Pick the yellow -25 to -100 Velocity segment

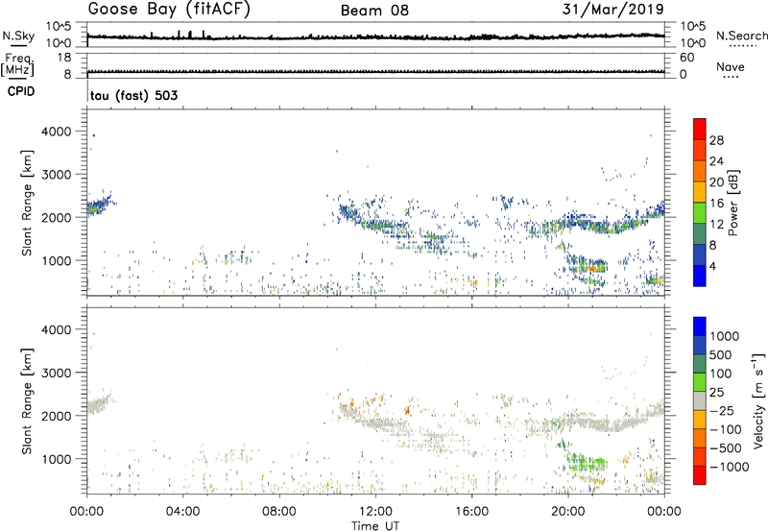700,420
